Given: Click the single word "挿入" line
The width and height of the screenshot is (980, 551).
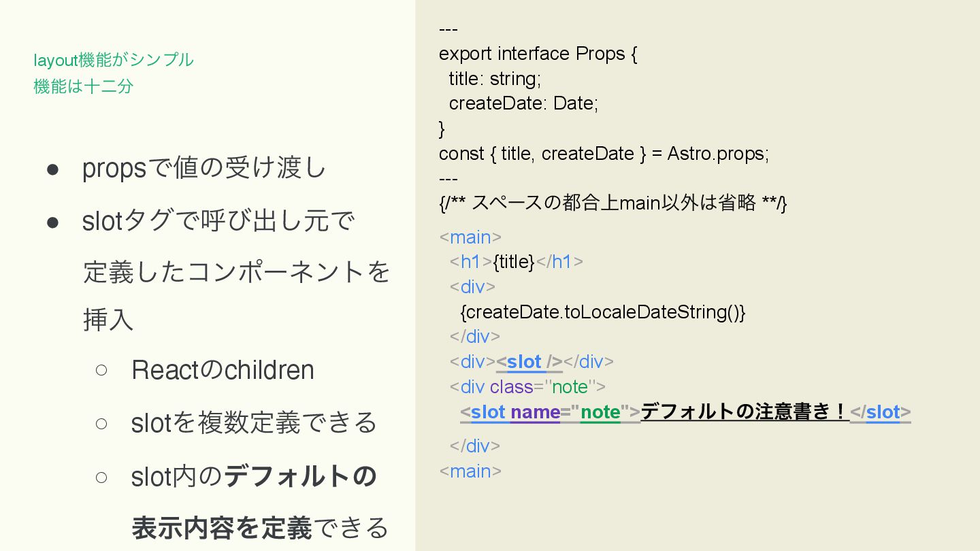Looking at the screenshot, I should [x=108, y=319].
